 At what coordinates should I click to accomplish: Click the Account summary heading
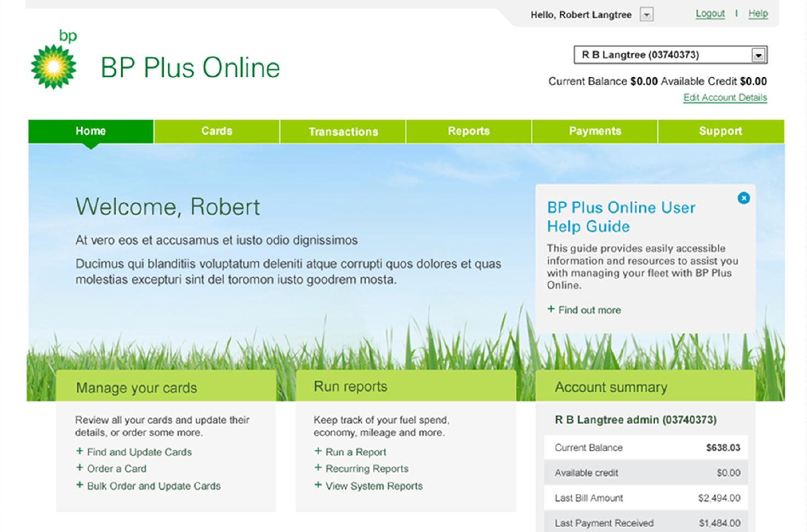(x=611, y=387)
